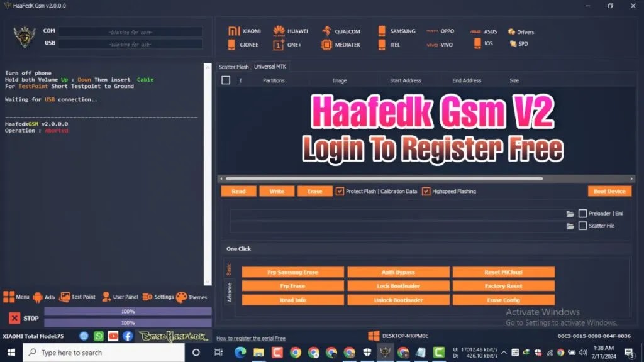Image resolution: width=644 pixels, height=362 pixels.
Task: Open the Adb tools
Action: pyautogui.click(x=43, y=297)
